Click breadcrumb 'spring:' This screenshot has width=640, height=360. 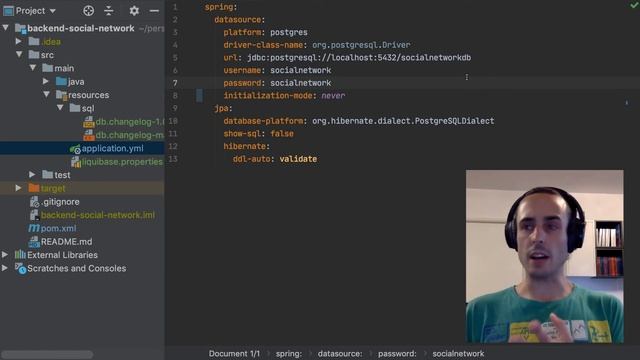289,353
